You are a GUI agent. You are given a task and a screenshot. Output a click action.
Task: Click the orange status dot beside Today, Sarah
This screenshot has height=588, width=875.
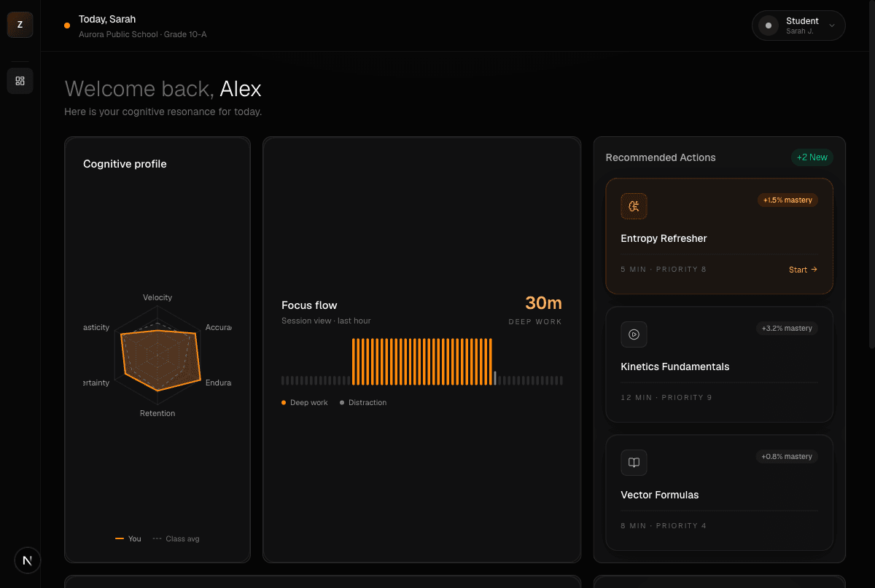pyautogui.click(x=67, y=26)
